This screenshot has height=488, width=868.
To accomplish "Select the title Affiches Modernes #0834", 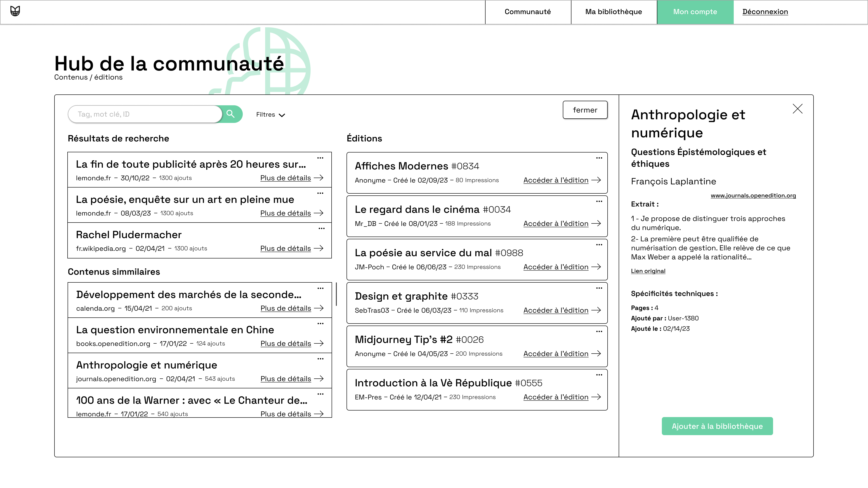I will 417,166.
